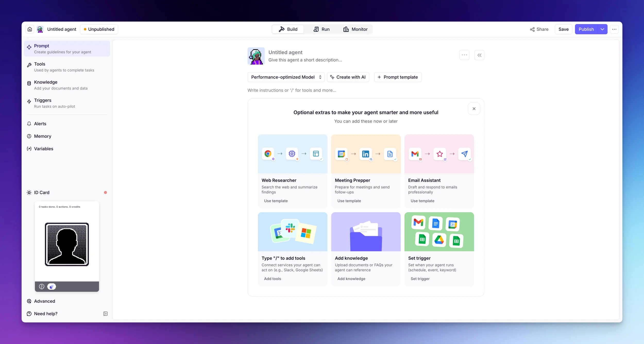Close the optional extras panel
Screen dimensions: 644x344
(x=474, y=109)
